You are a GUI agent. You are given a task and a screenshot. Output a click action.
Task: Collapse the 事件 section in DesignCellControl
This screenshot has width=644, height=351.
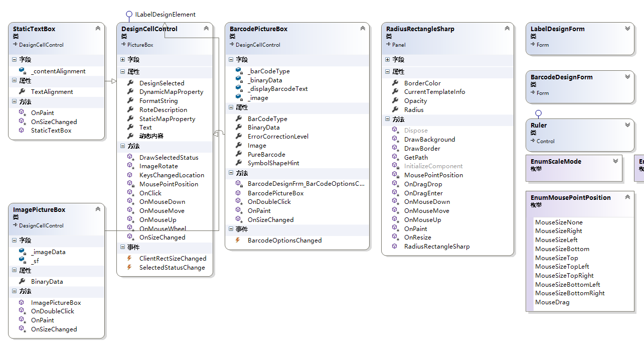(x=123, y=247)
